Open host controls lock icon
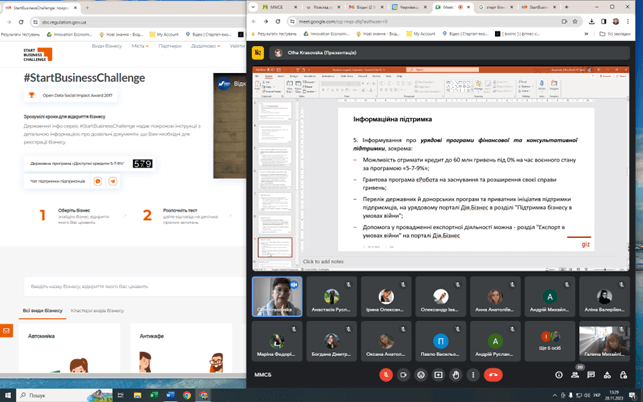 pos(623,375)
